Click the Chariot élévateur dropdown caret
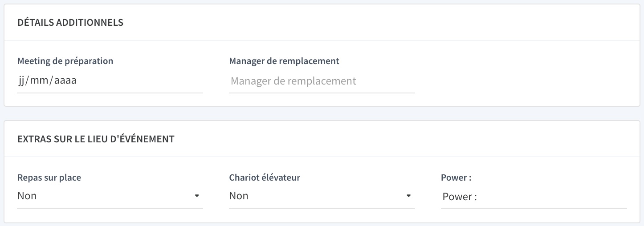The width and height of the screenshot is (644, 226). coord(408,196)
